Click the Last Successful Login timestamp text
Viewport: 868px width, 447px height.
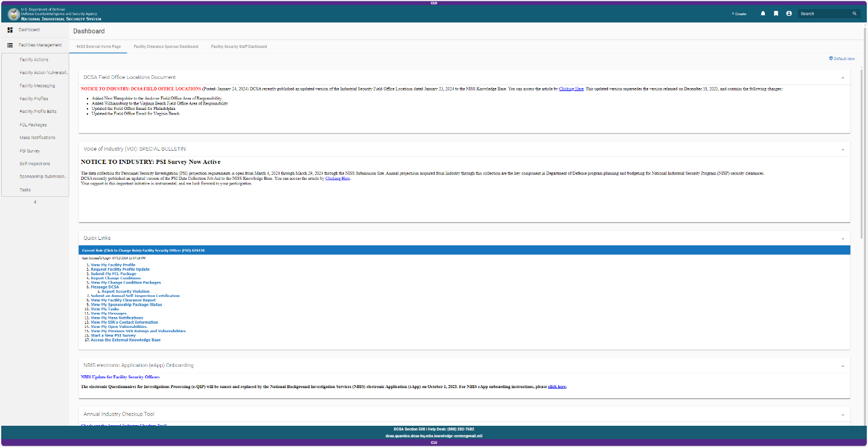point(114,258)
